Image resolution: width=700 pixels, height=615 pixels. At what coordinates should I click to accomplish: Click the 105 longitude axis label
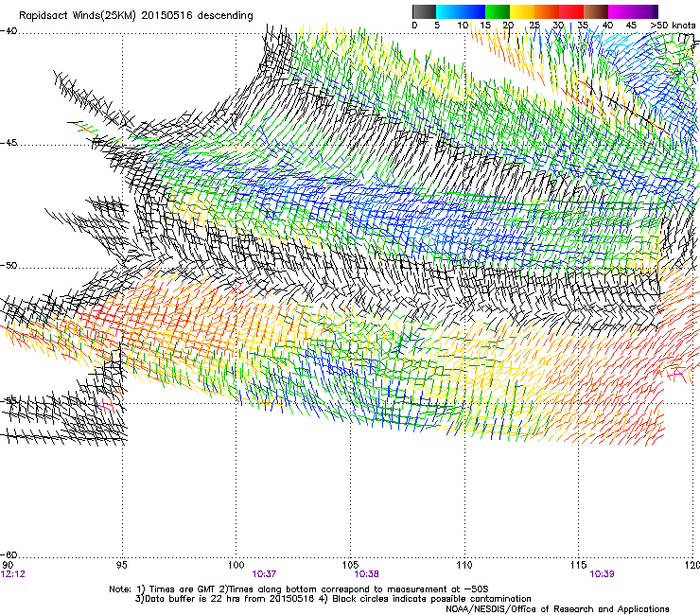click(350, 566)
